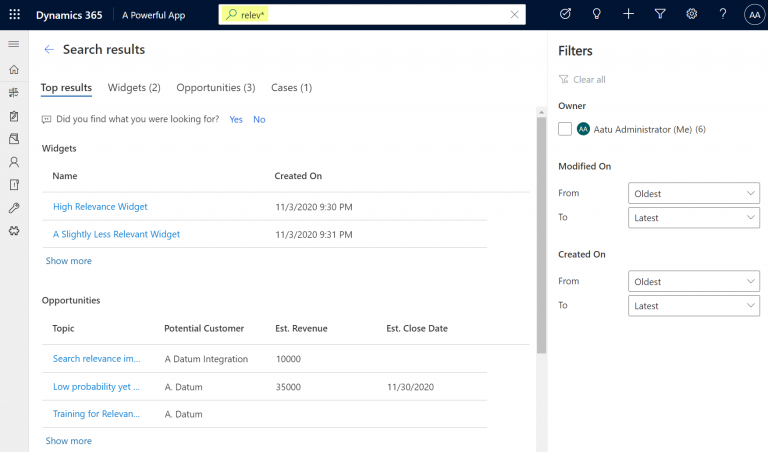Open the assistant lightbulb icon
768x452 pixels.
point(597,14)
